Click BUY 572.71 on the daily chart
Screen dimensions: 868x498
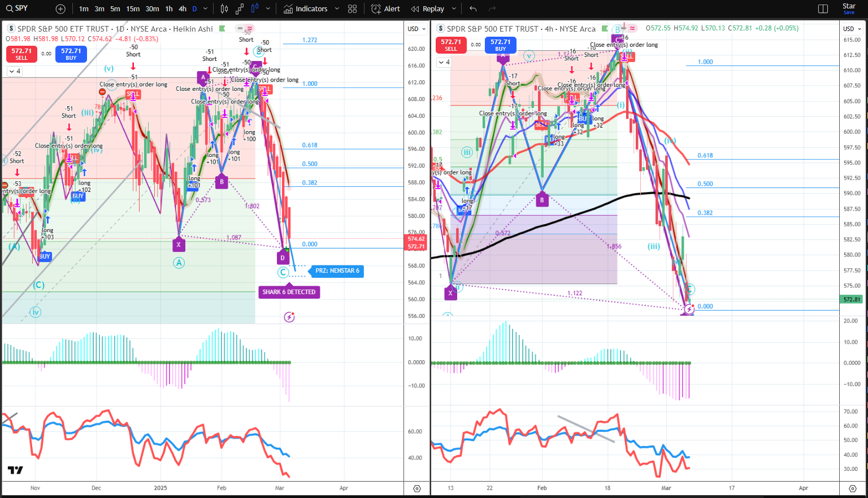(71, 54)
